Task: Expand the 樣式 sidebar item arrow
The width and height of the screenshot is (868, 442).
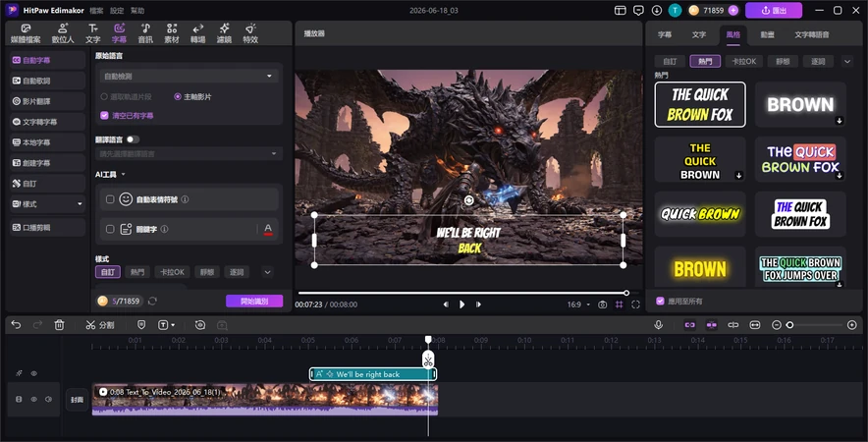Action: 80,204
